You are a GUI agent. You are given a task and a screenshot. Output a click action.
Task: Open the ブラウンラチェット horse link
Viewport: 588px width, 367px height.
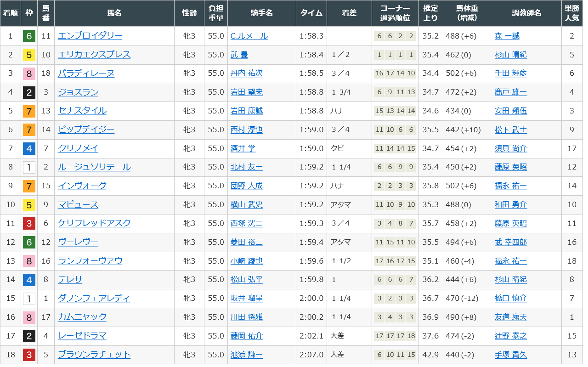pyautogui.click(x=94, y=355)
